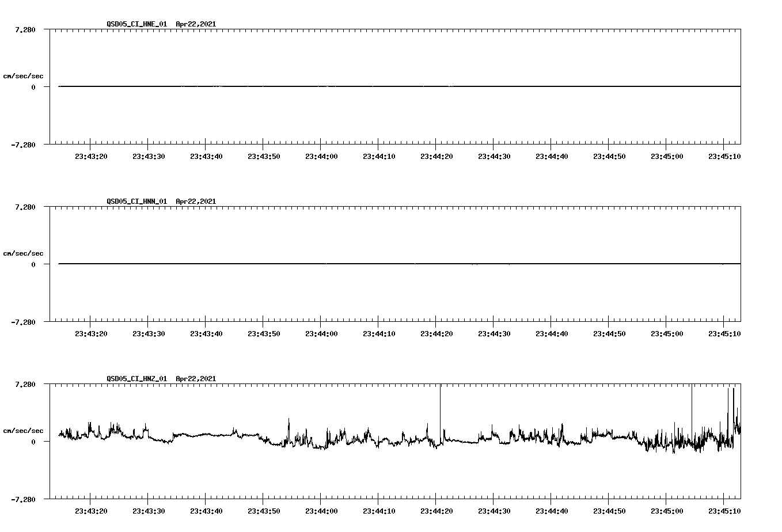782x532 pixels.
Task: Click the flat HNE waveform trace
Action: click(x=346, y=86)
